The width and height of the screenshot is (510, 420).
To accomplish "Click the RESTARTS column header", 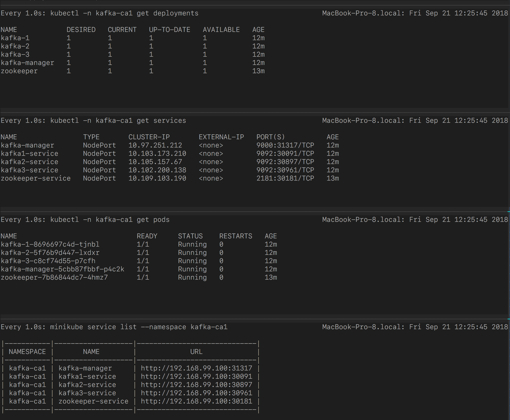I will [236, 236].
